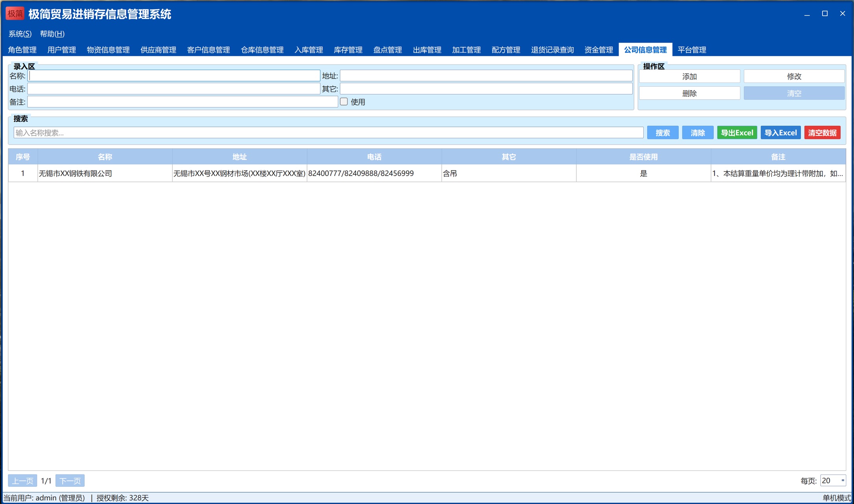Switch to the 角色管理 tab
Screen dimensions: 854x504
[x=22, y=50]
